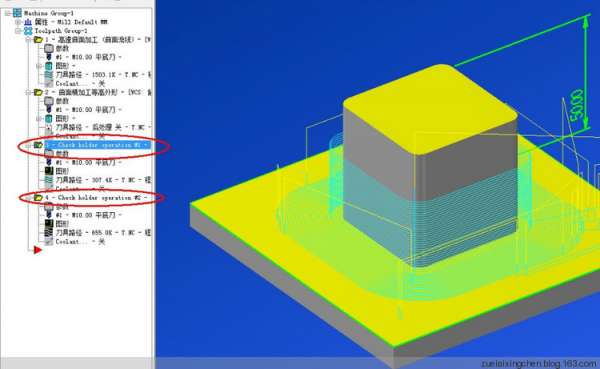
Task: Click the end mill tool icon under operation 2
Action: tap(49, 110)
